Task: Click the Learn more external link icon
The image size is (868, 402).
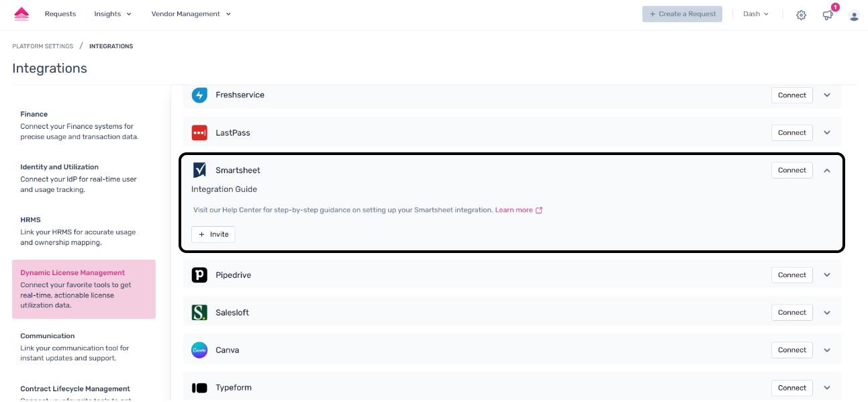Action: [539, 210]
